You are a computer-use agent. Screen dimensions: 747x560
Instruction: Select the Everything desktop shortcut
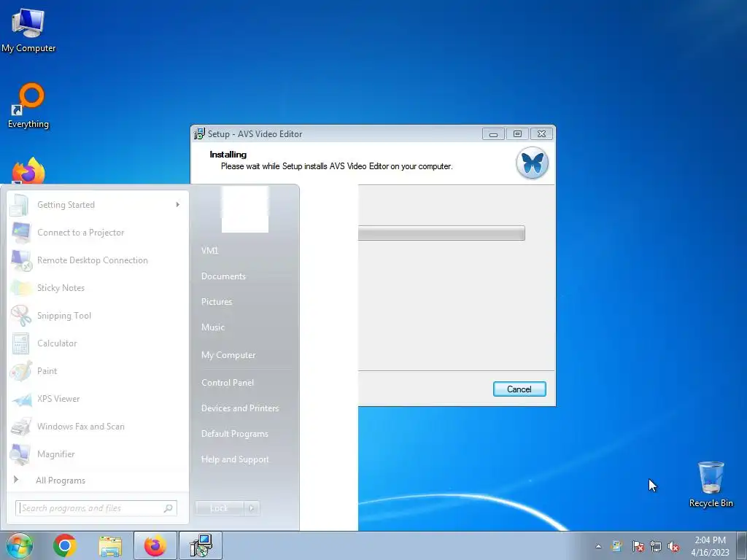(x=28, y=106)
